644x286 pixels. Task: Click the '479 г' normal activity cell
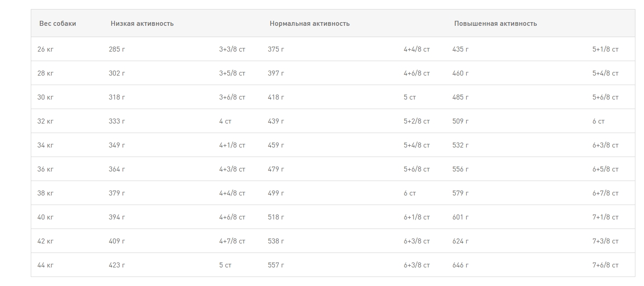click(x=276, y=169)
